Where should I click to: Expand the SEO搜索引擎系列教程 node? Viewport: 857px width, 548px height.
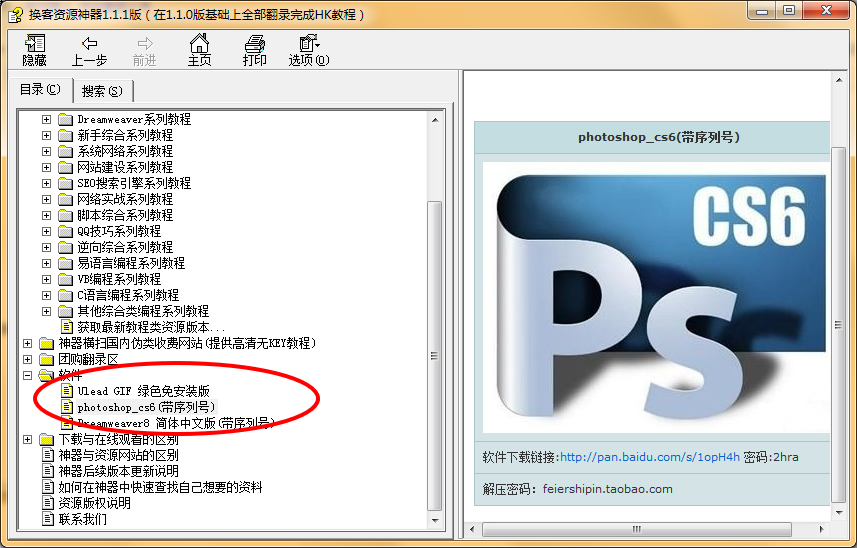[46, 183]
